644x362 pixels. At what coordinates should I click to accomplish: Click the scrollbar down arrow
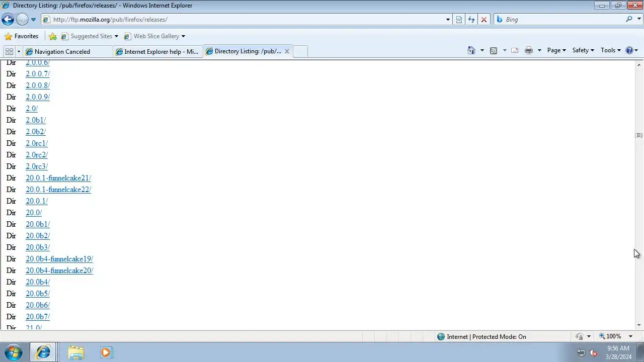639,325
